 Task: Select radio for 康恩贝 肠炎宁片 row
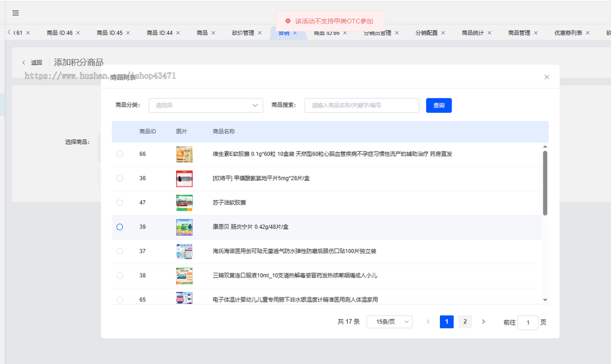pyautogui.click(x=120, y=227)
